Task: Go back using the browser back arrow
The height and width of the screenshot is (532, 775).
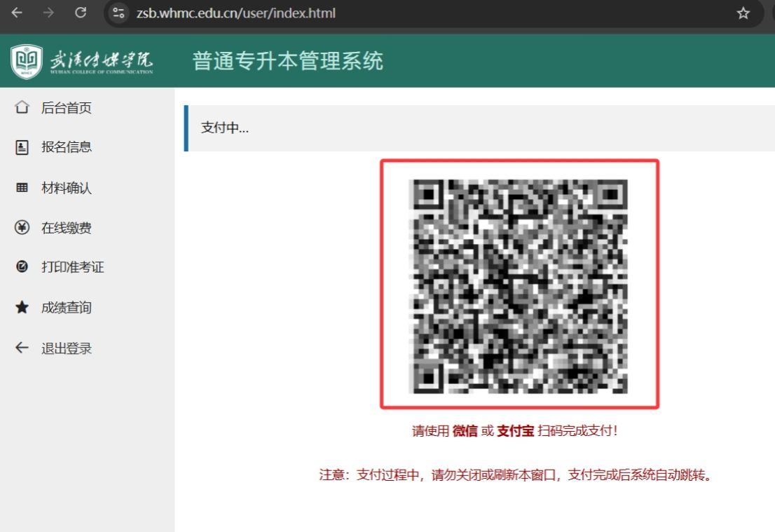Action: [x=16, y=13]
